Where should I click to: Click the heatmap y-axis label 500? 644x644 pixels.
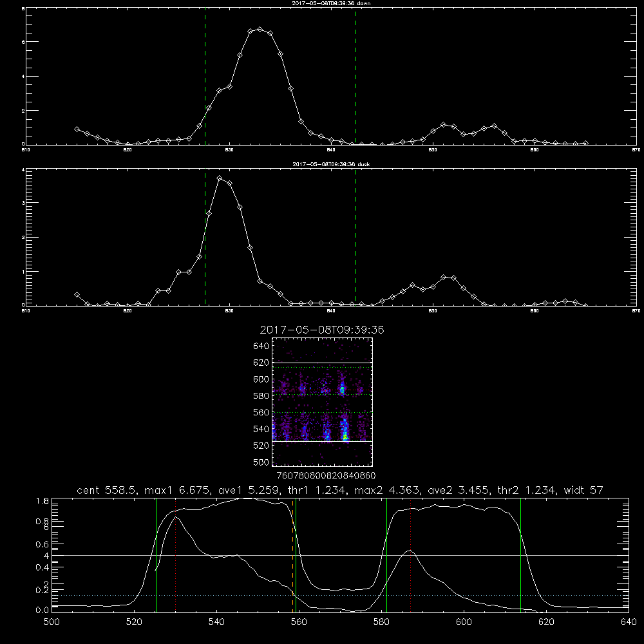pos(261,462)
